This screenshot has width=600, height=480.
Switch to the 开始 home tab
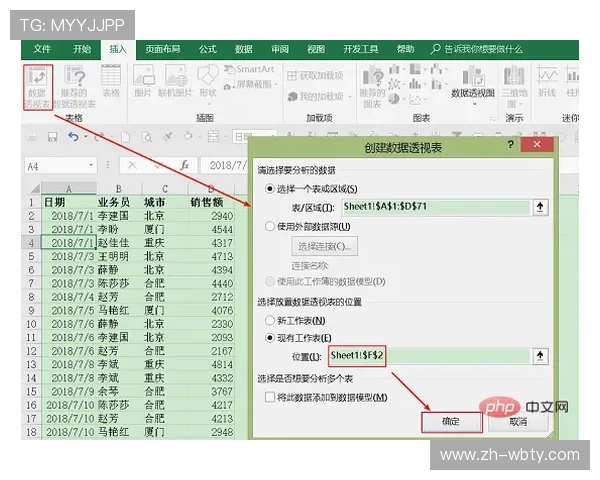coord(82,49)
